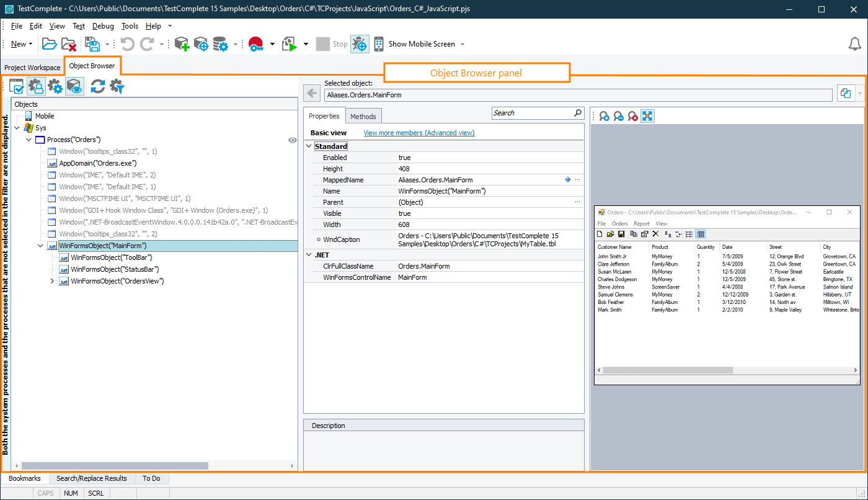Select the zoom in magnifier icon above image panel

pyautogui.click(x=604, y=115)
